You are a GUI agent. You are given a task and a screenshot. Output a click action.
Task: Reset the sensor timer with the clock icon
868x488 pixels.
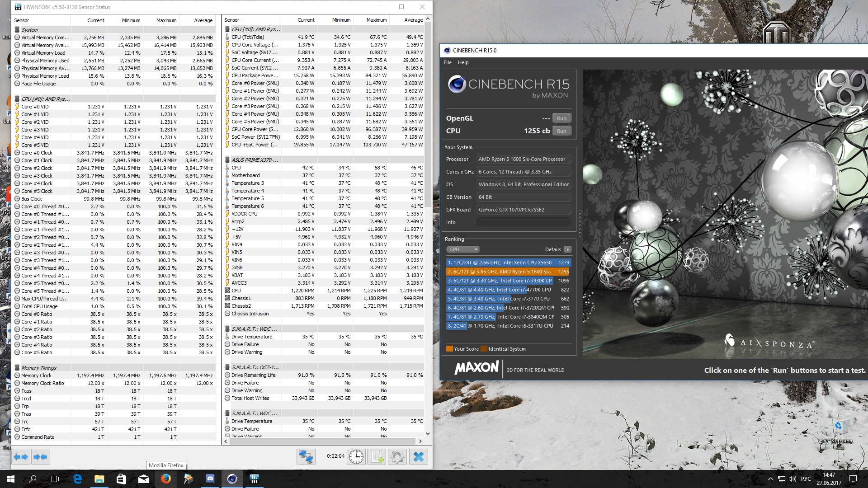(356, 457)
